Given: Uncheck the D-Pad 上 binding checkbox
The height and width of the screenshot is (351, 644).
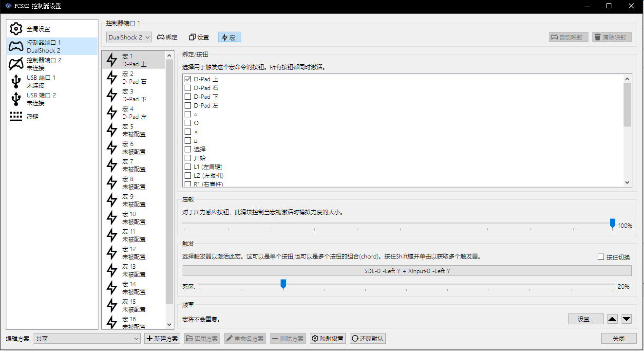Looking at the screenshot, I should (x=188, y=78).
